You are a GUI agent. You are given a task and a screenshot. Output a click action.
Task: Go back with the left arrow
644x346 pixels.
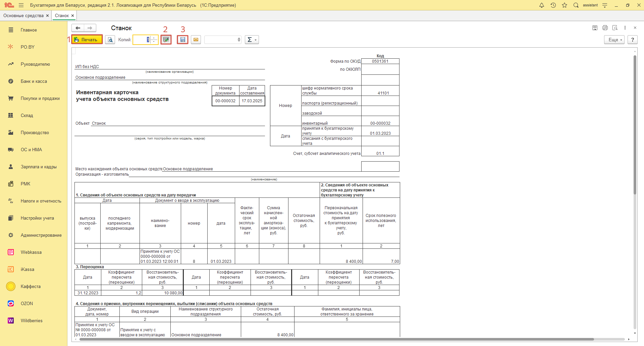[x=78, y=28]
